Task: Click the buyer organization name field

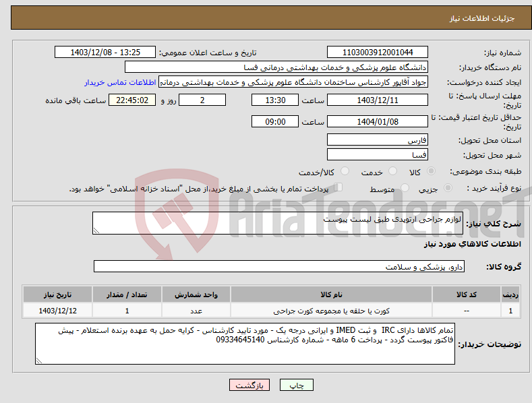Action: (276, 67)
